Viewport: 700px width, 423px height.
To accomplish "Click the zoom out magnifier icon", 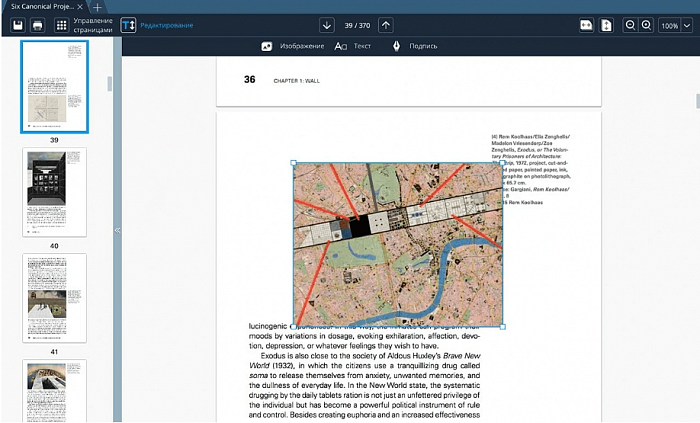I will click(x=631, y=25).
